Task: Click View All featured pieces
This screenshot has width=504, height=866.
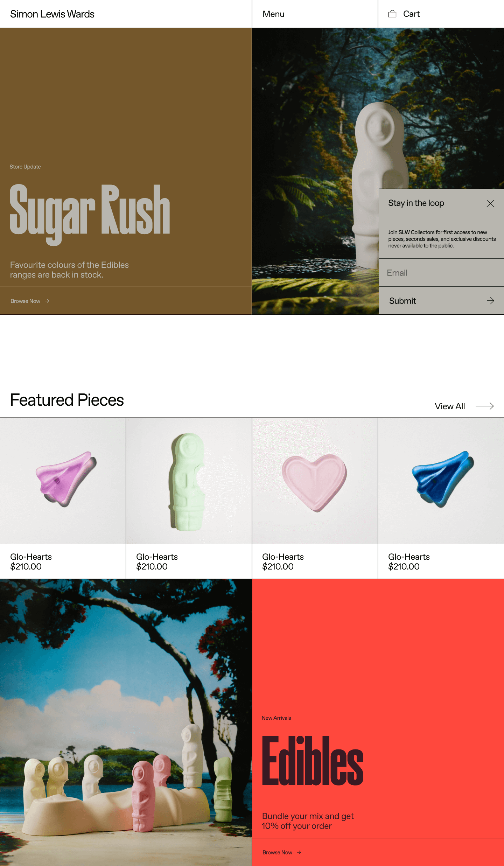Action: tap(450, 406)
